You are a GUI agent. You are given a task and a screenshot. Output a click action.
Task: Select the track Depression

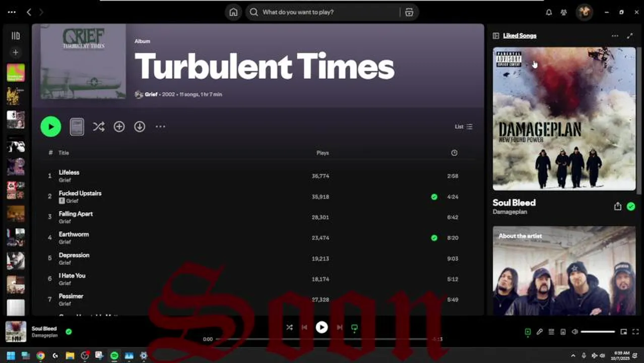(x=74, y=255)
